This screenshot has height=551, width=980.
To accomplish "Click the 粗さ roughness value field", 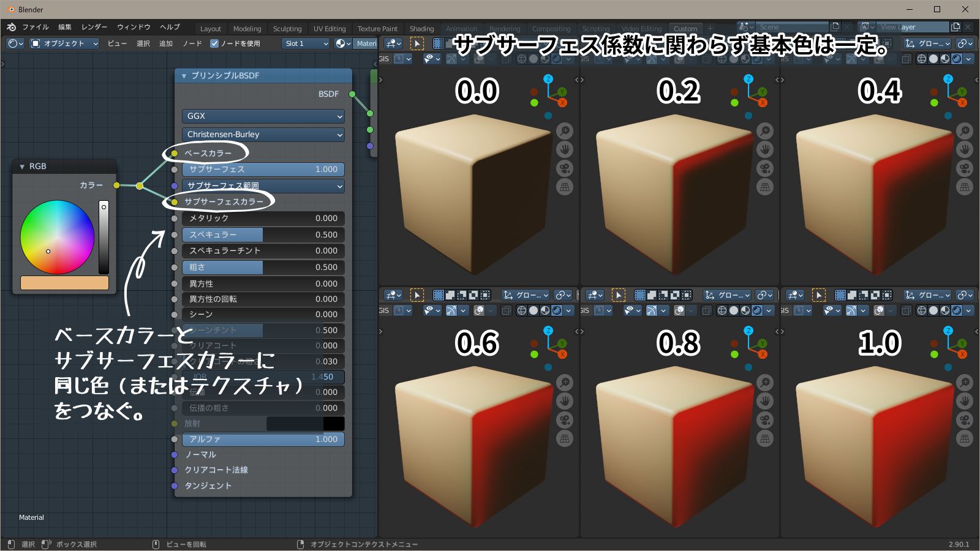I will (x=263, y=267).
